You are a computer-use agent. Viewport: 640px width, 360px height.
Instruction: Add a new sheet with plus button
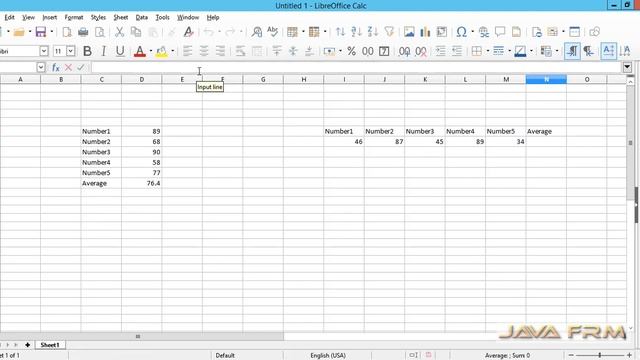tap(27, 345)
